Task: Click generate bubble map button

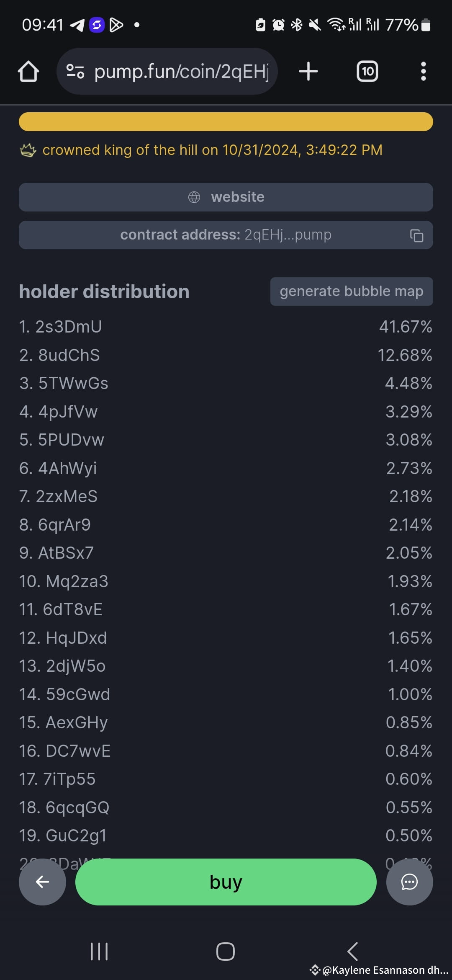Action: click(352, 291)
